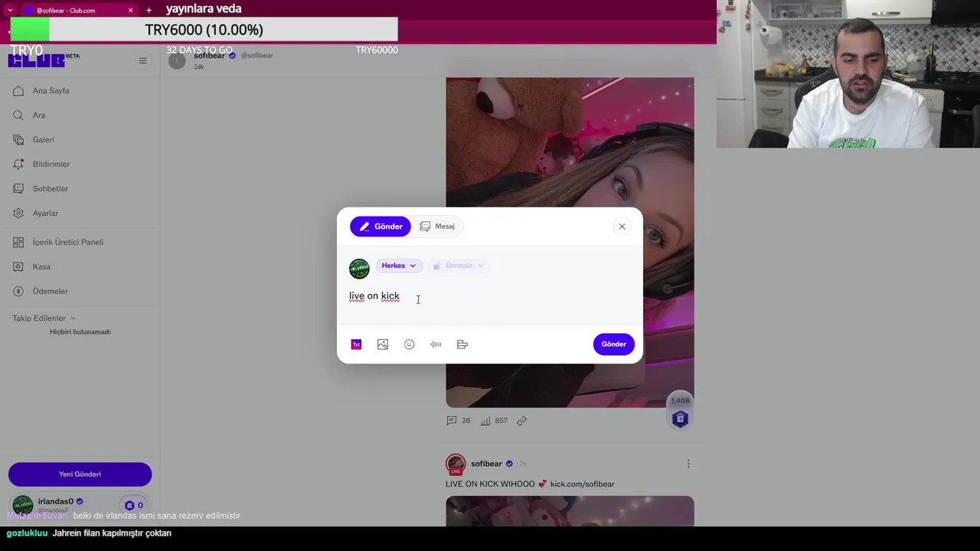
Task: Copy post link via chain icon
Action: point(521,421)
